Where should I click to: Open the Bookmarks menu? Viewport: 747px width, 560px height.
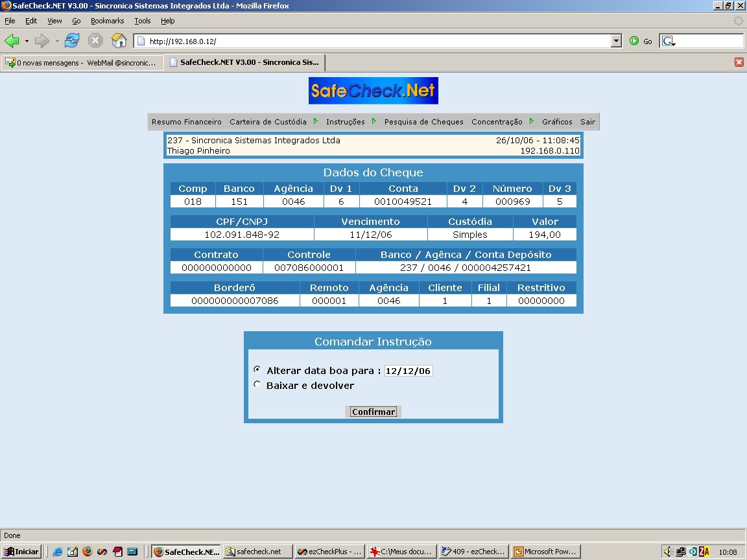pos(107,21)
